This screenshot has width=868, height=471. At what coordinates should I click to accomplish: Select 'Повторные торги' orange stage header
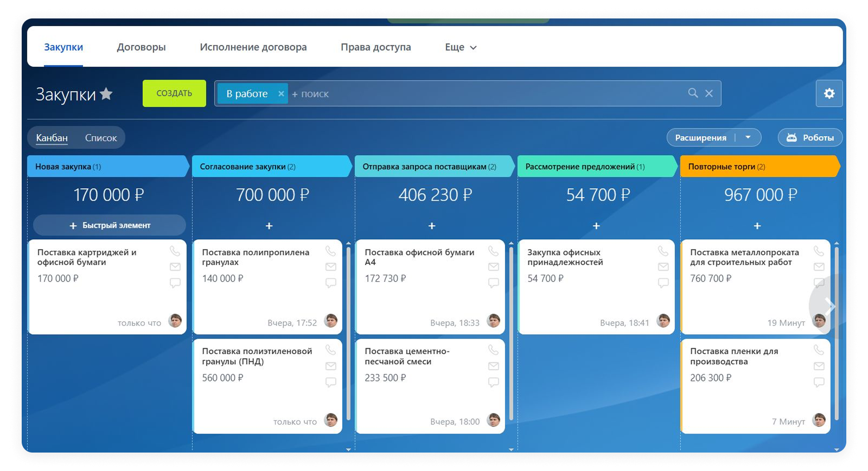tap(759, 167)
